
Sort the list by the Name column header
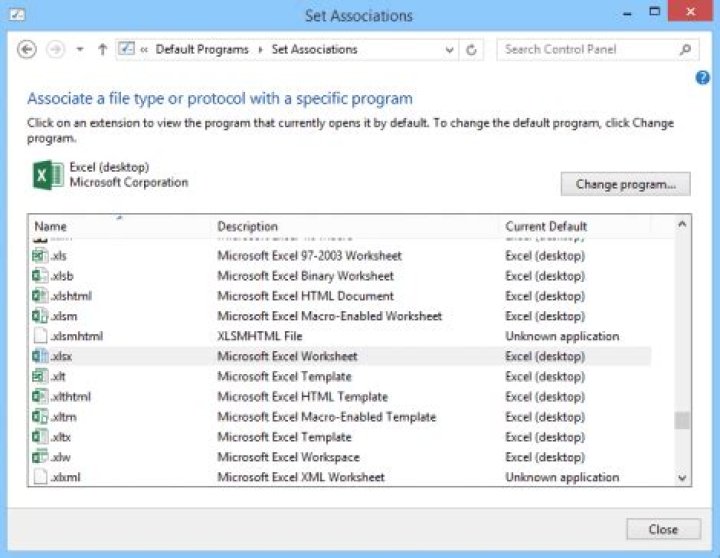pos(51,226)
